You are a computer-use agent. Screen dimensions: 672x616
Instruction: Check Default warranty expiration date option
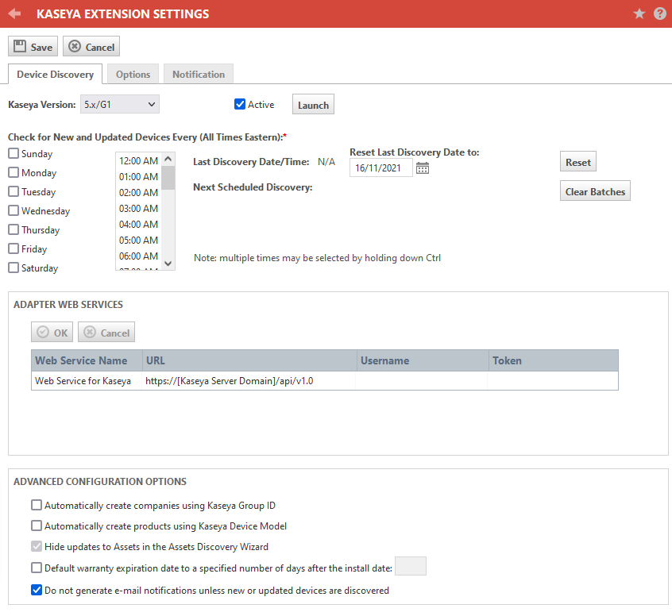[37, 568]
